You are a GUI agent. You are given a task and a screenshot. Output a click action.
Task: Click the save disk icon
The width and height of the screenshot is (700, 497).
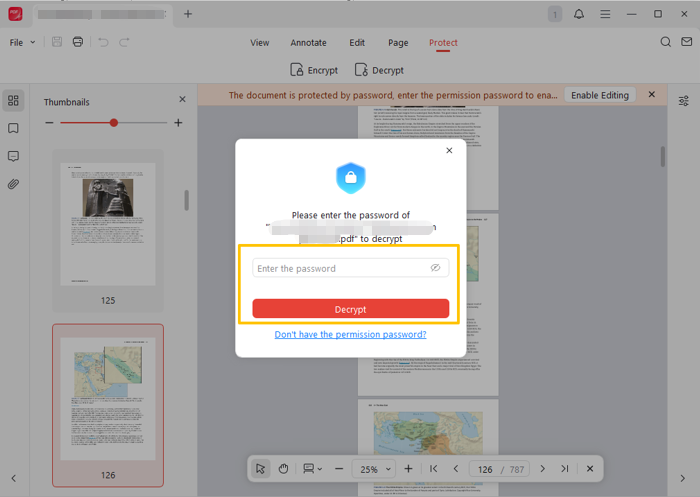click(x=57, y=42)
